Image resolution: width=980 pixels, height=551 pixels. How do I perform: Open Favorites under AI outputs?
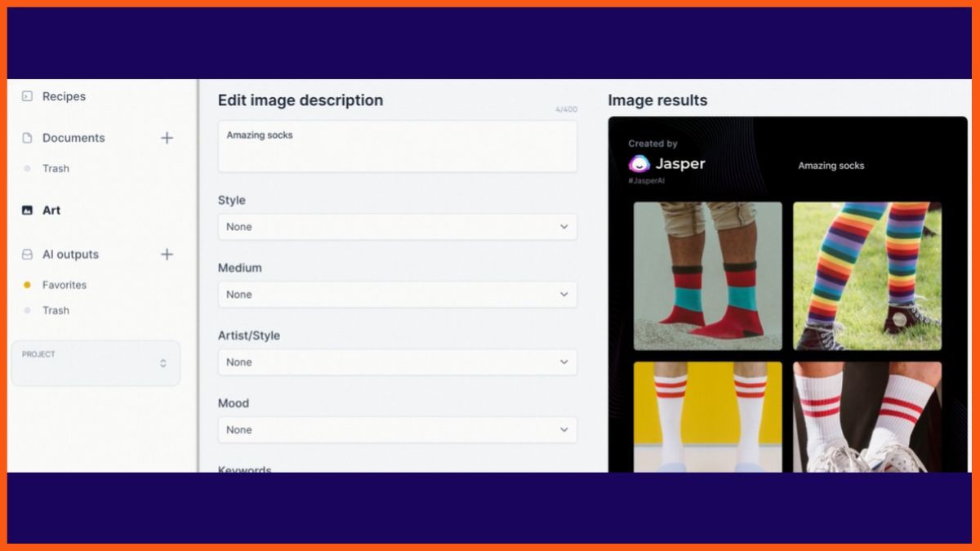[x=65, y=285]
